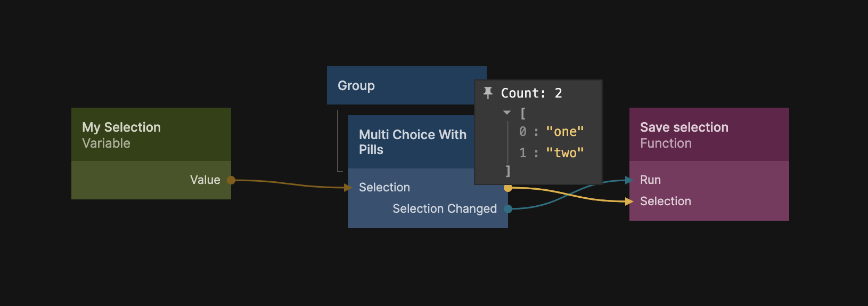The image size is (868, 306).
Task: Click the closing bracket of the array
Action: [x=508, y=171]
